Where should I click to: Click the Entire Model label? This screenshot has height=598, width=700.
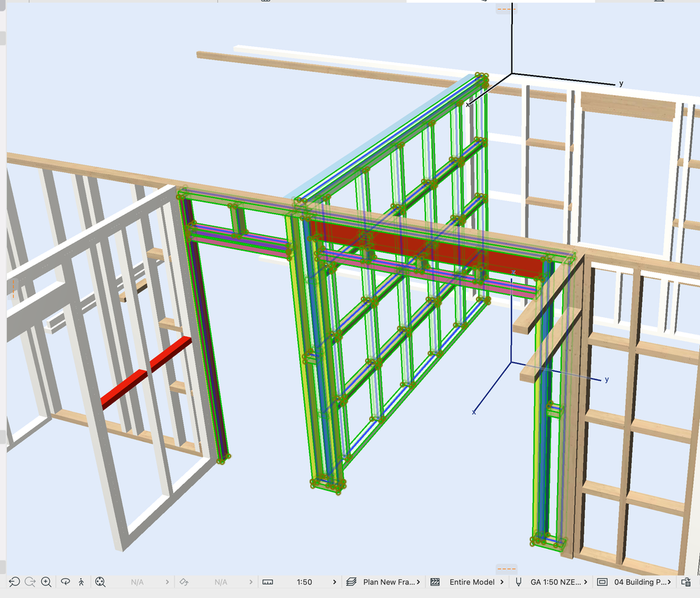point(472,582)
